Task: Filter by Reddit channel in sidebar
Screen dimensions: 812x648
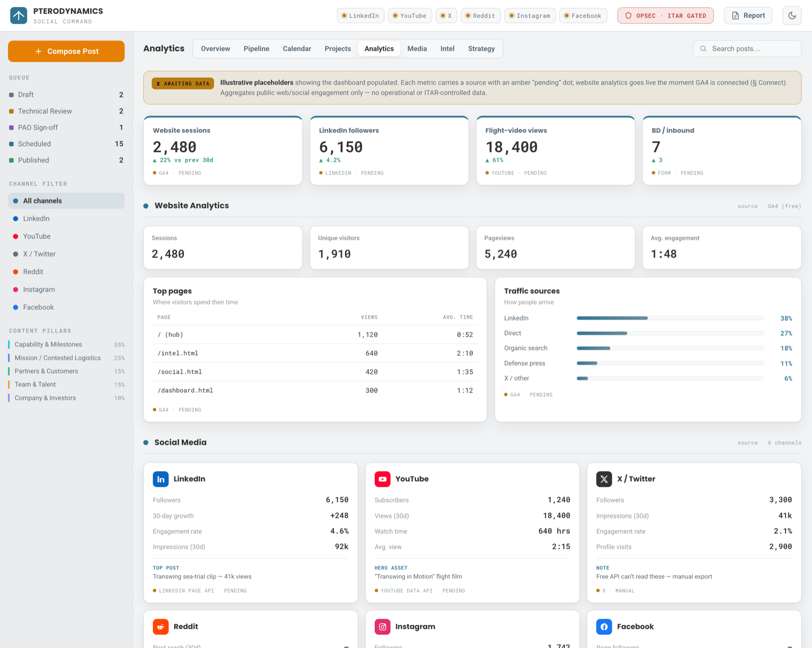Action: tap(66, 272)
